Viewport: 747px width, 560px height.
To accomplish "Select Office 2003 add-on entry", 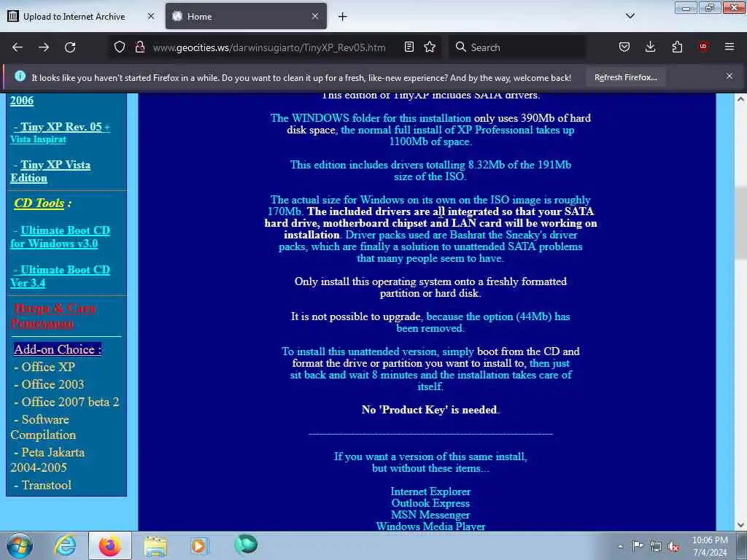I will click(49, 384).
